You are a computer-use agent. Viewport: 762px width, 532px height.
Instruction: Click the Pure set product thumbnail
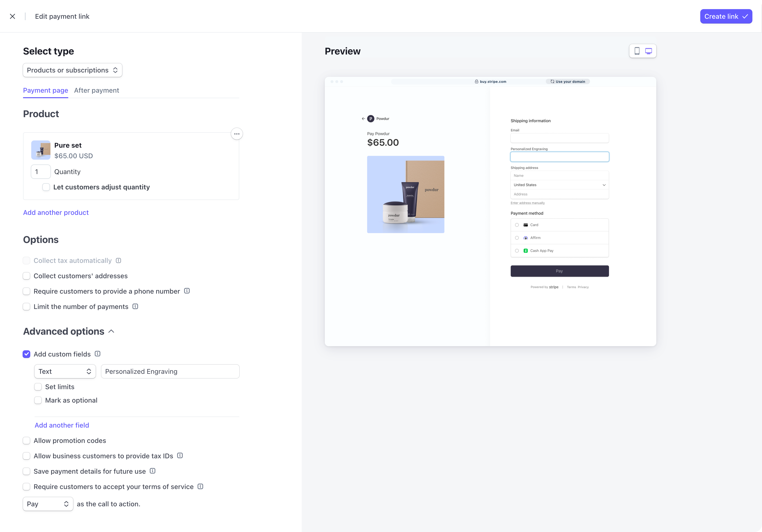pyautogui.click(x=41, y=150)
